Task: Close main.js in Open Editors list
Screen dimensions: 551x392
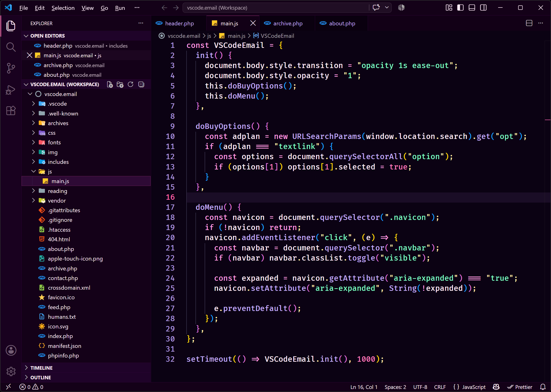Action: (29, 56)
